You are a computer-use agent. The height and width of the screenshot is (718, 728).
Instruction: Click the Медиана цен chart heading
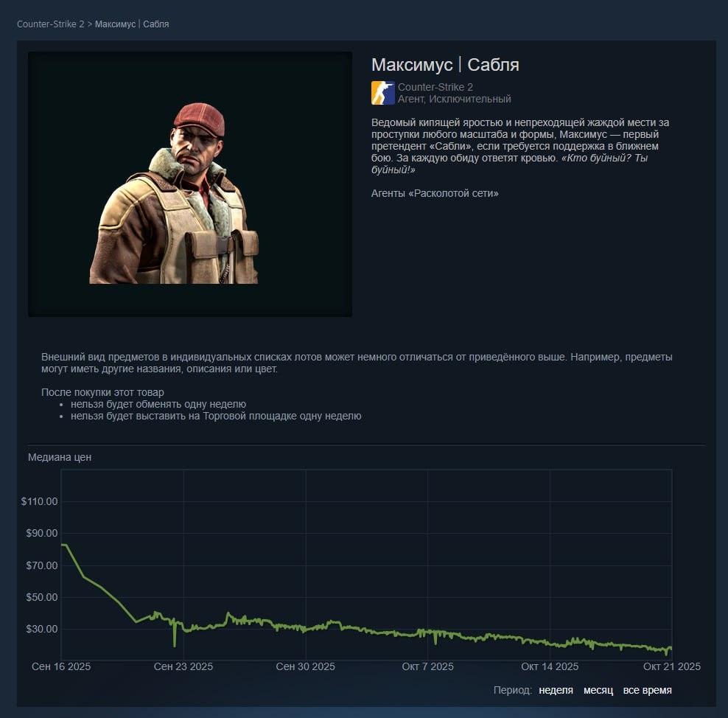coord(60,458)
